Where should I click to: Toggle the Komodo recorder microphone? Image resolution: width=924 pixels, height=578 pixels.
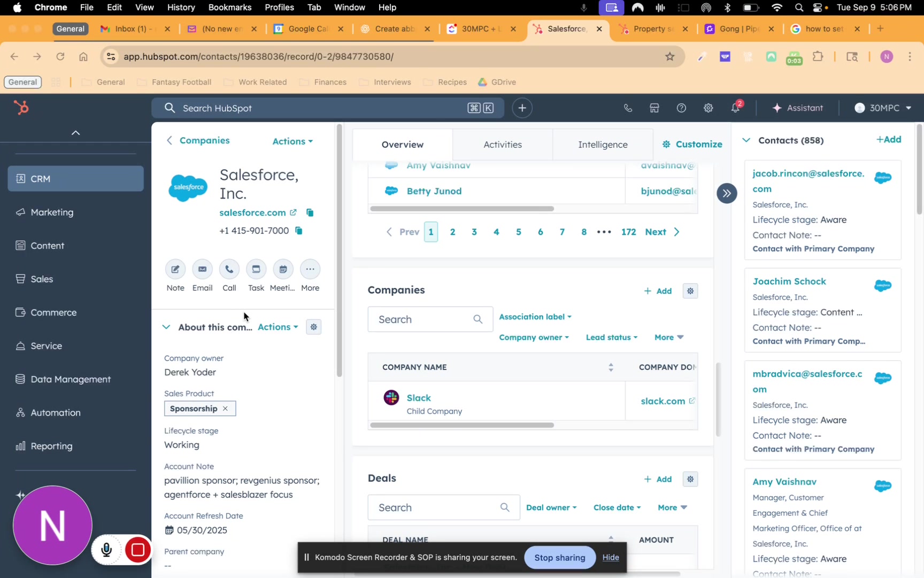coord(106,550)
